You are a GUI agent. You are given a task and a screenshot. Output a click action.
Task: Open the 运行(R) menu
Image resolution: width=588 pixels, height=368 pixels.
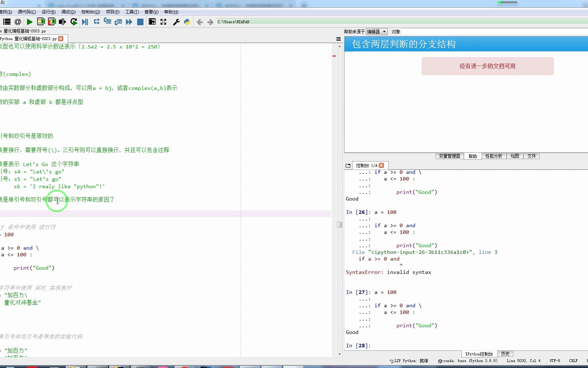[49, 12]
